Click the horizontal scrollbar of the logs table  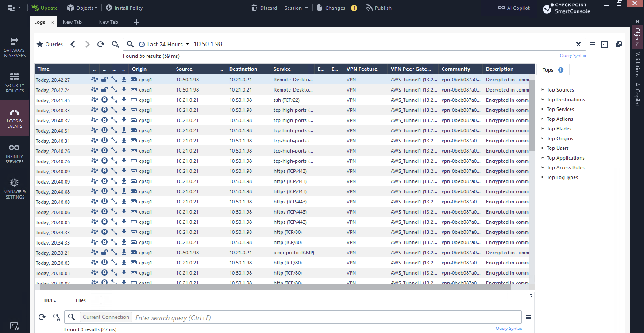pyautogui.click(x=275, y=287)
